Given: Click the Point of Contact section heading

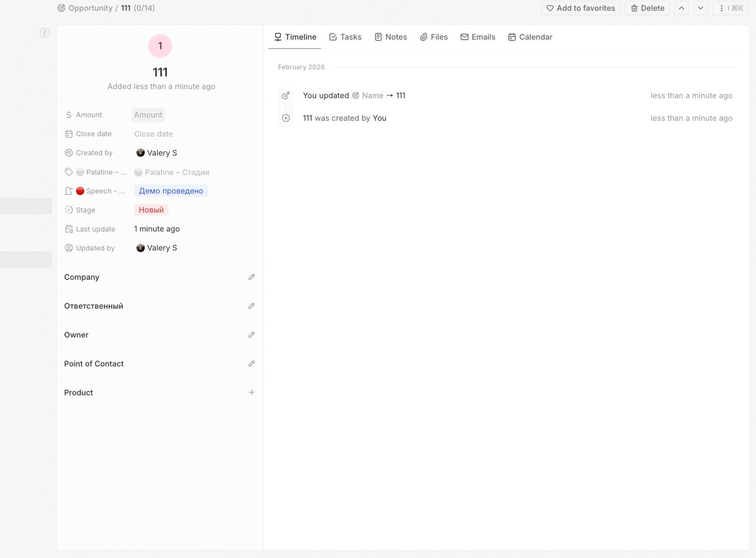Looking at the screenshot, I should tap(94, 364).
